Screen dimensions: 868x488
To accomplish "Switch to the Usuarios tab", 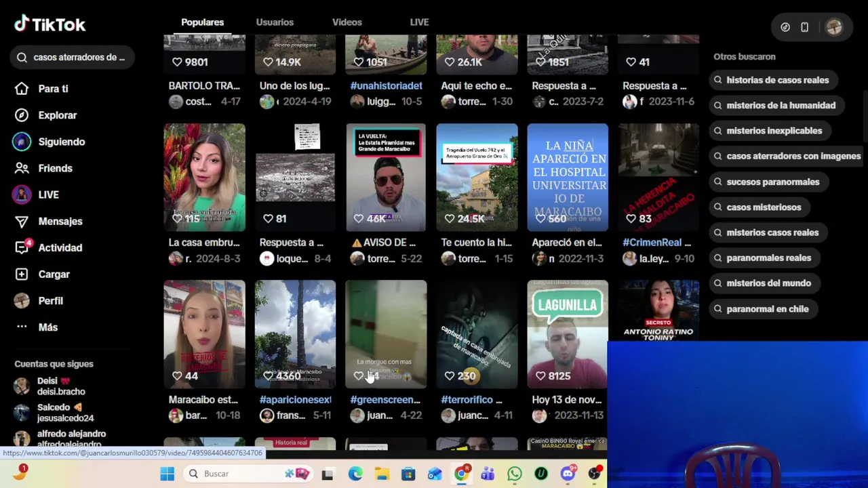I will [275, 22].
